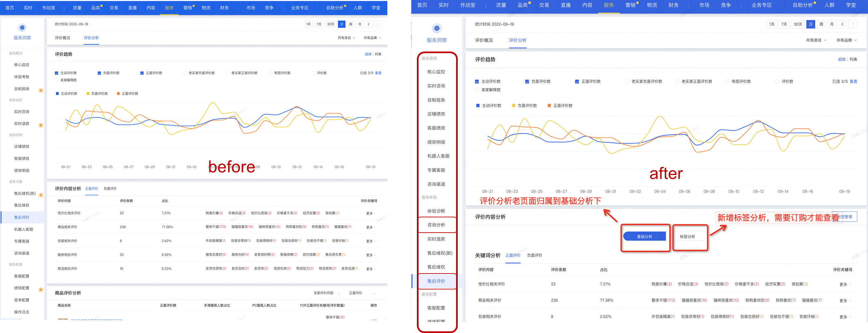
Task: Open 全部评价内容 dropdown in 商品评价分析
Action: 327,293
